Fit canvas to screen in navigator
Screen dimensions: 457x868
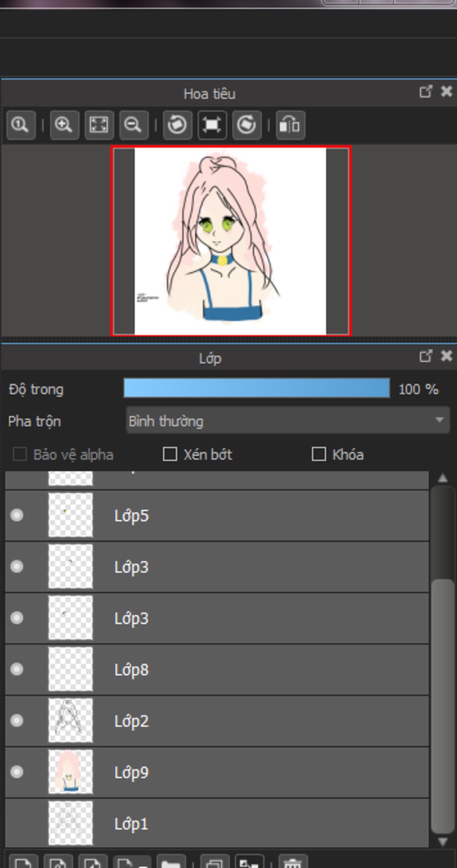99,125
